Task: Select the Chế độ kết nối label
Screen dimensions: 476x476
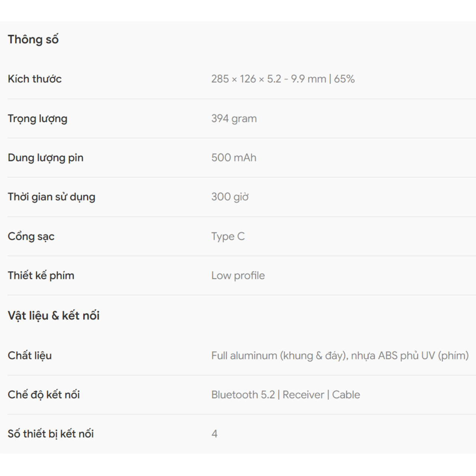Action: coord(44,395)
